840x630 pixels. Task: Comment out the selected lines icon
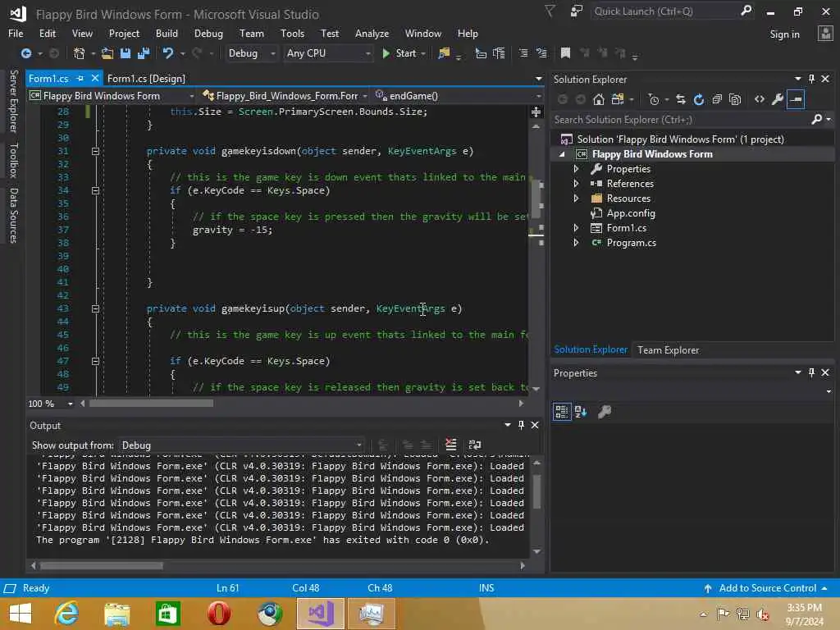coord(523,53)
